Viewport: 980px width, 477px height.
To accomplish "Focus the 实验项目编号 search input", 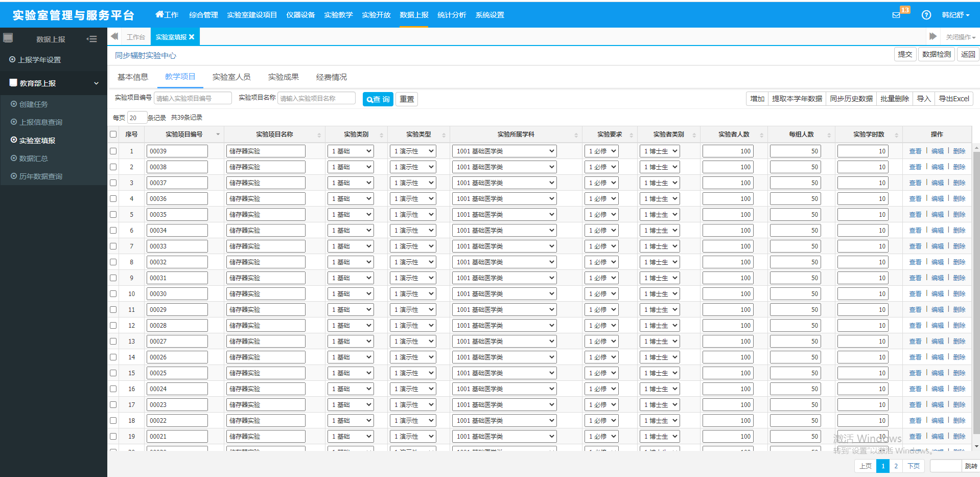I will [193, 98].
